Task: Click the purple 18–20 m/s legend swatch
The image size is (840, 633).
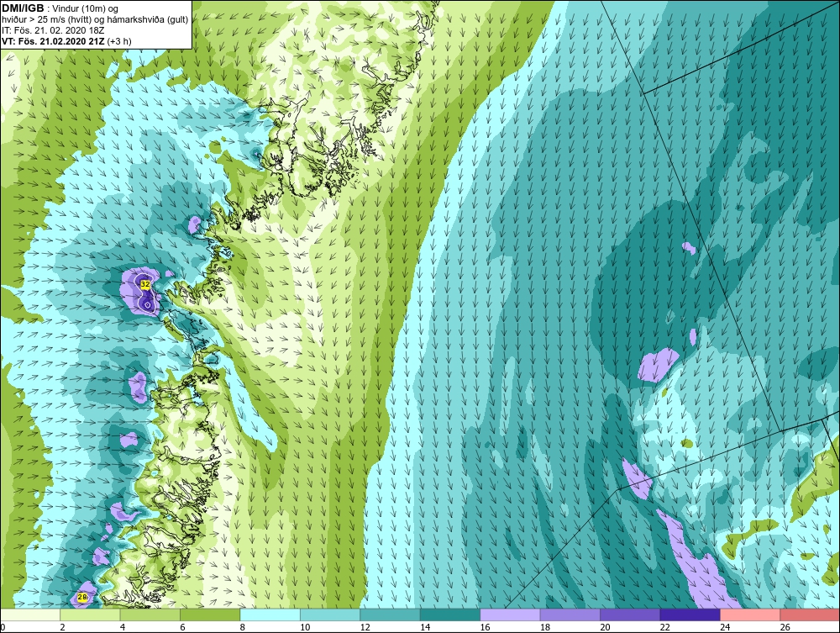Action: [x=570, y=615]
